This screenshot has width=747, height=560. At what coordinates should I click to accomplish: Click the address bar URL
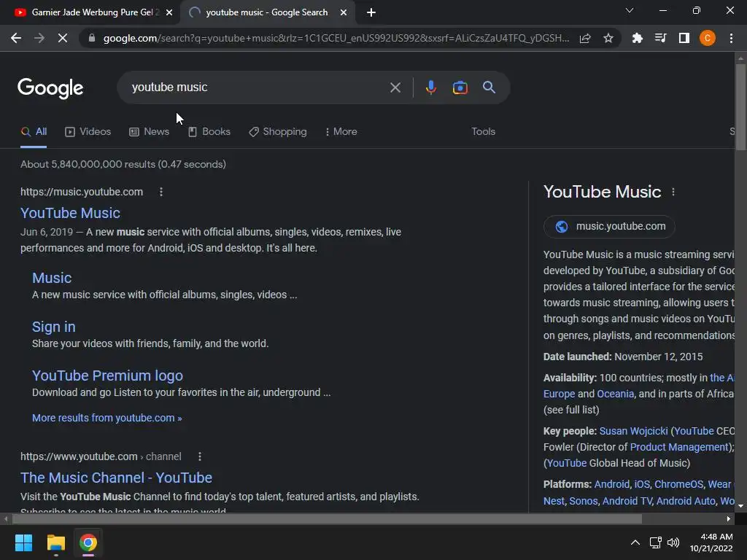tap(336, 38)
